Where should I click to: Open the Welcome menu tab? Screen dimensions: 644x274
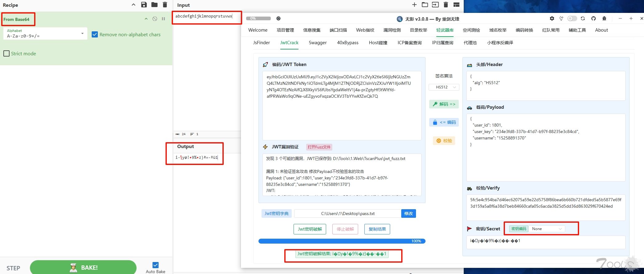coord(258,30)
